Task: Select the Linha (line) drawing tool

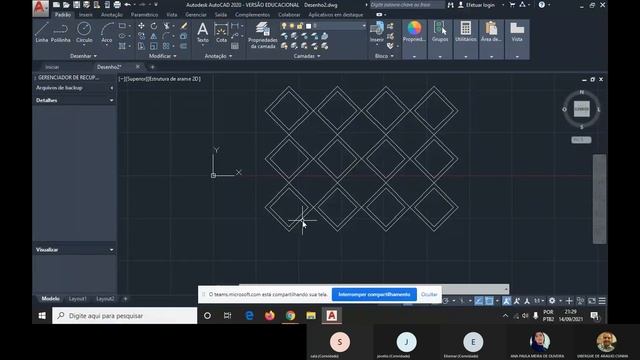Action: [x=42, y=32]
